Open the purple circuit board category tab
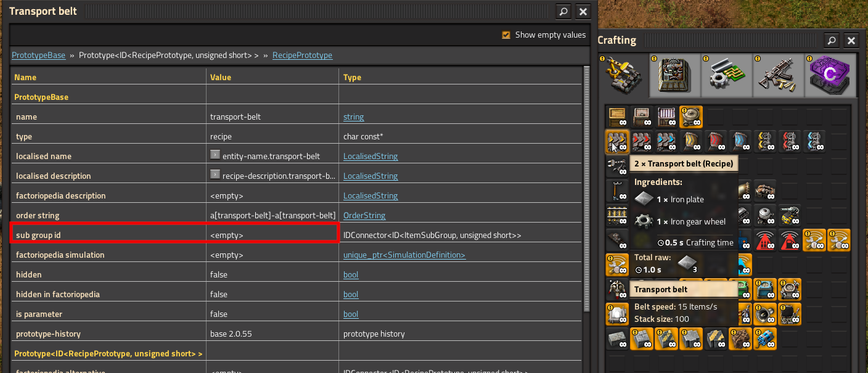Viewport: 868px width, 373px height. pyautogui.click(x=830, y=76)
